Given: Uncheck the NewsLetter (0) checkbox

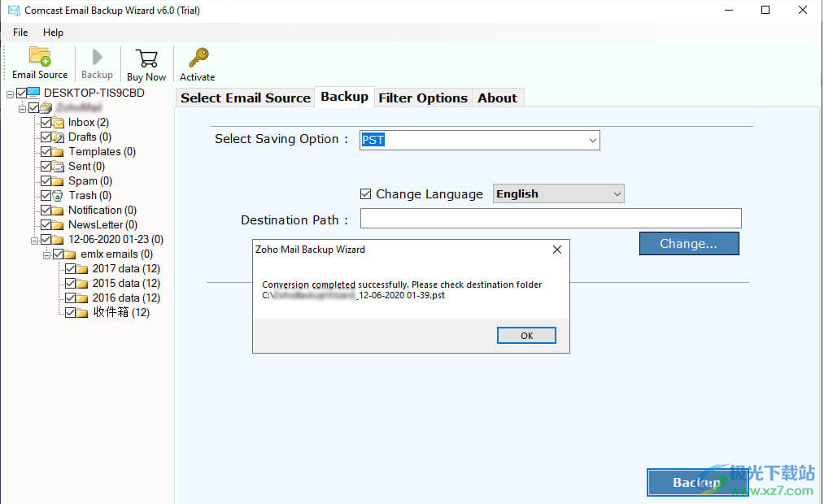Looking at the screenshot, I should pyautogui.click(x=46, y=224).
